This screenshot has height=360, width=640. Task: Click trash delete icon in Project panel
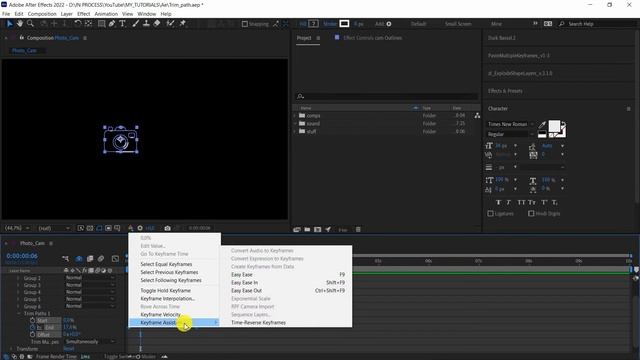coord(358,229)
